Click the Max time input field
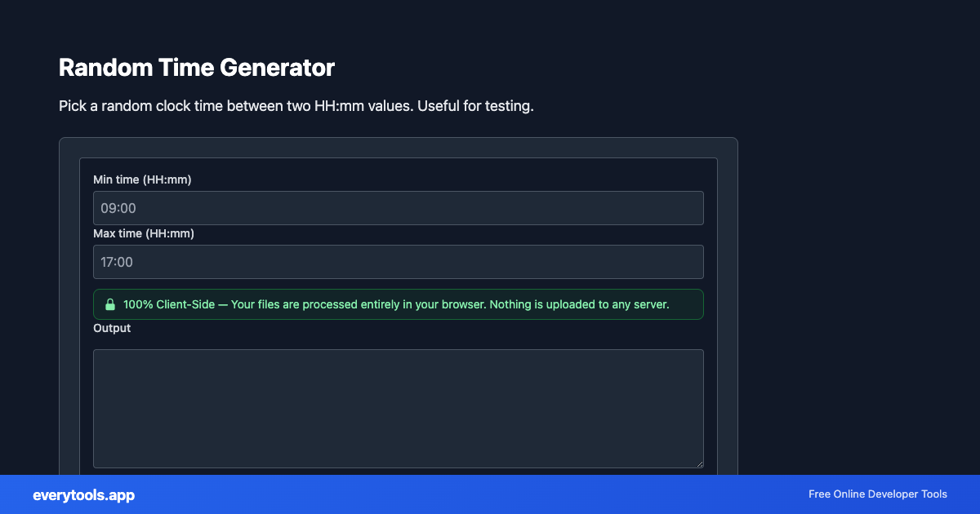This screenshot has width=980, height=514. [398, 261]
